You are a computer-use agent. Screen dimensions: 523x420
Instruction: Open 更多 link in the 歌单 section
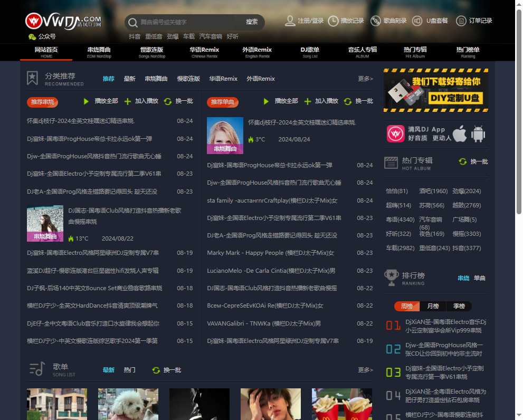click(364, 370)
